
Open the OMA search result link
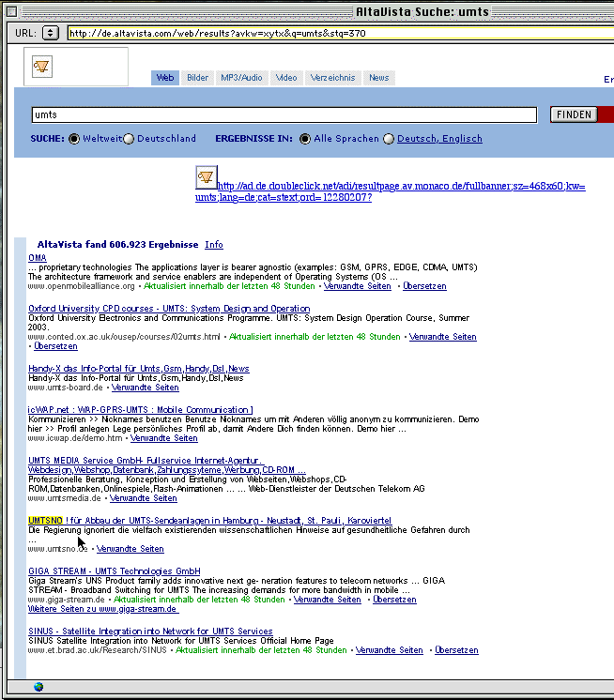coord(37,258)
